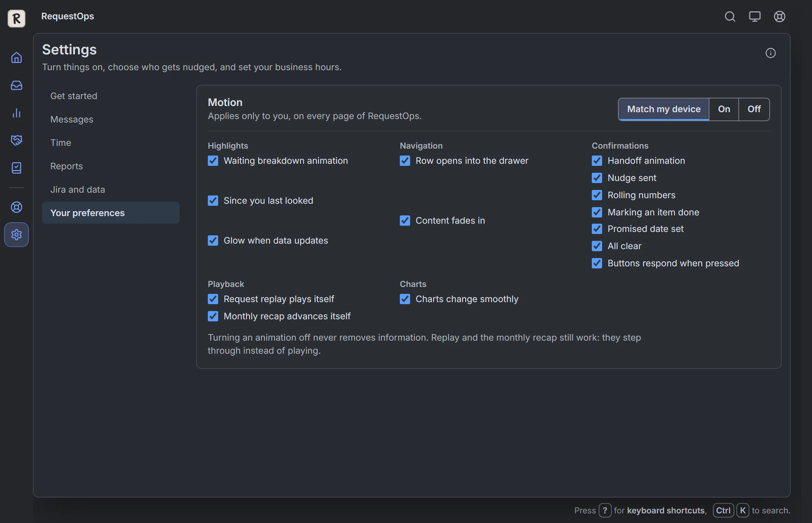Uncheck Request replay plays itself
Image resolution: width=812 pixels, height=523 pixels.
(213, 299)
